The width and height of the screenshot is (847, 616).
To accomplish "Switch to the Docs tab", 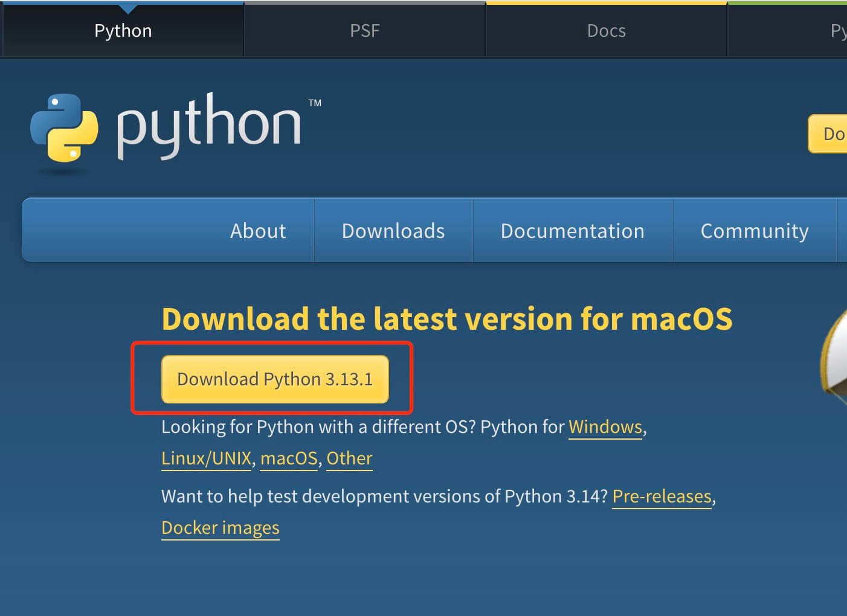I will coord(607,30).
